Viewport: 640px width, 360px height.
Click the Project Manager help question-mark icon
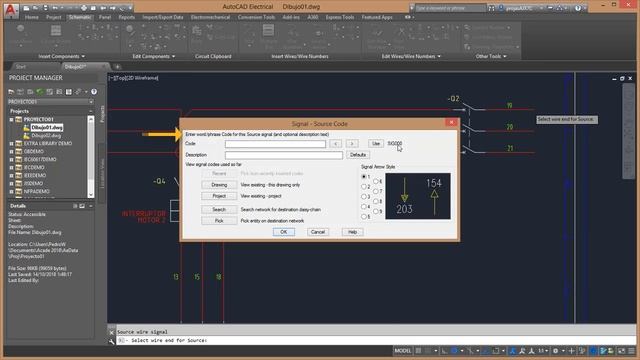pos(94,92)
